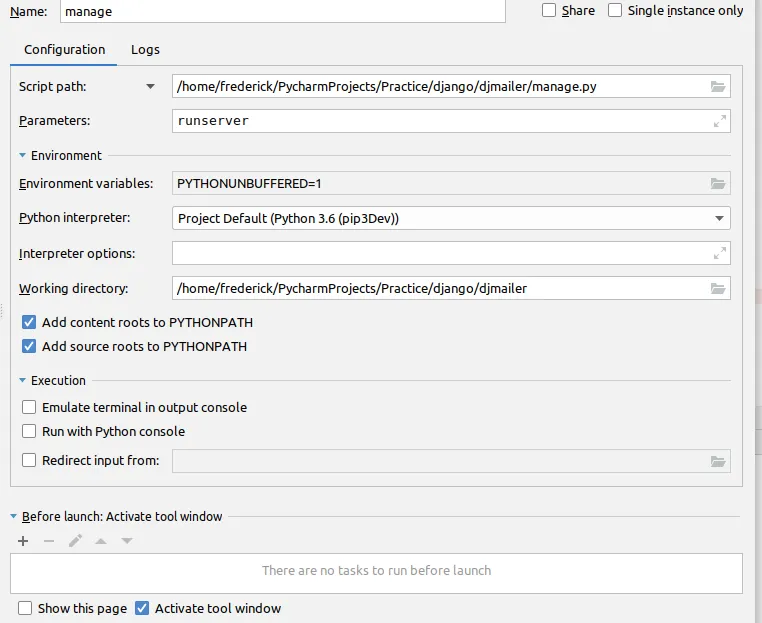Screen dimensions: 762x623
Task: Collapse the Before launch section
Action: 14,517
